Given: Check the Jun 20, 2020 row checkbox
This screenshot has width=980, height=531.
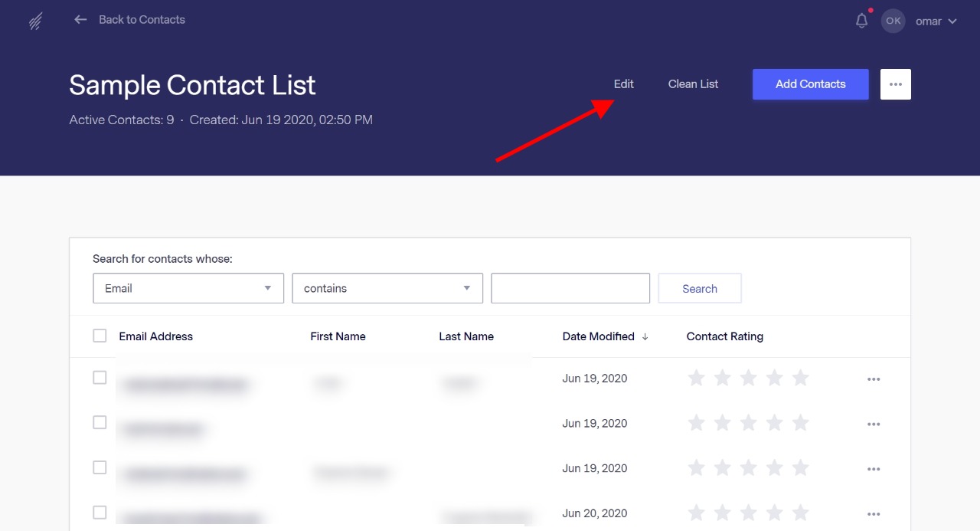Looking at the screenshot, I should [100, 513].
